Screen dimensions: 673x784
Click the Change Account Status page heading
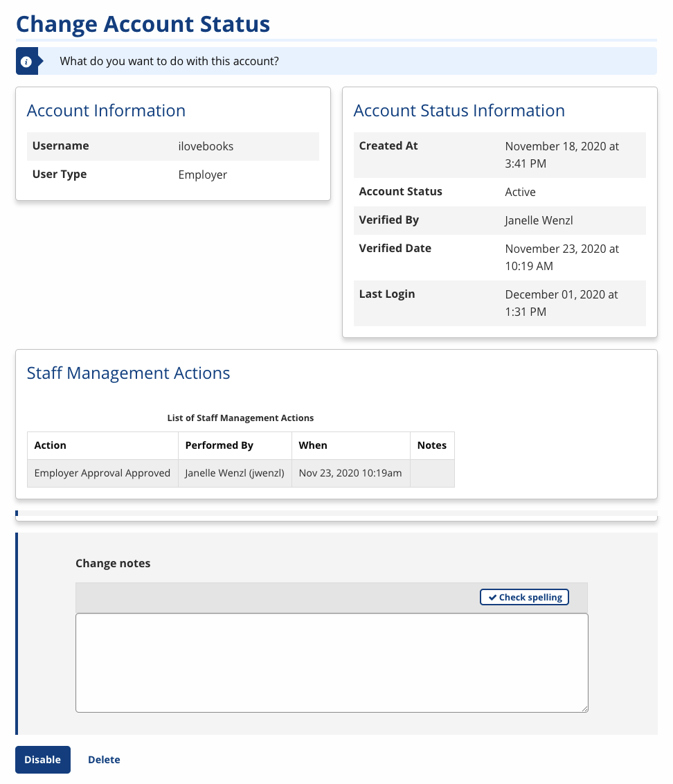pos(143,24)
